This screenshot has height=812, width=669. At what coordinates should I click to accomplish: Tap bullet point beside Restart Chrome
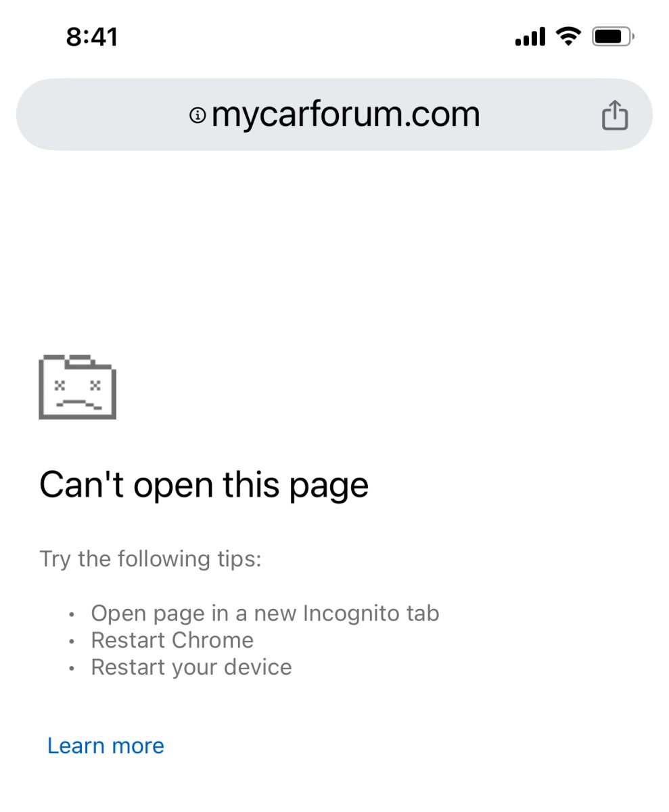(x=72, y=642)
